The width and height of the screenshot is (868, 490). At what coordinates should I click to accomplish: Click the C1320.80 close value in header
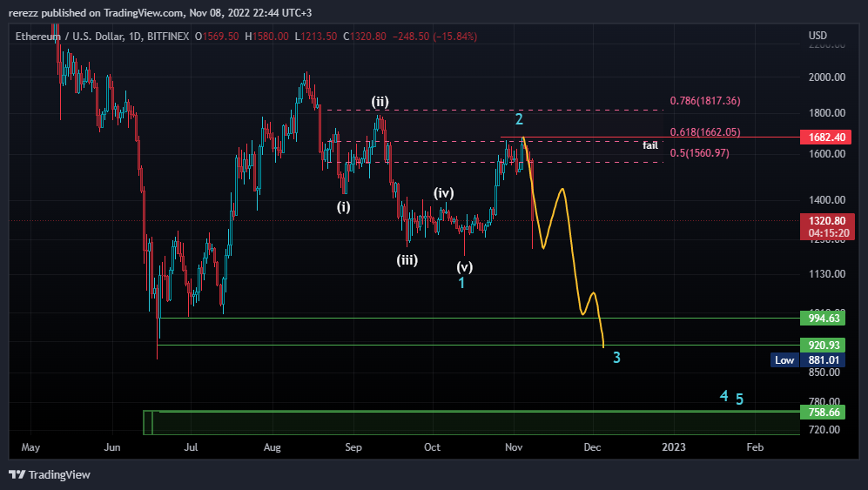coord(365,37)
